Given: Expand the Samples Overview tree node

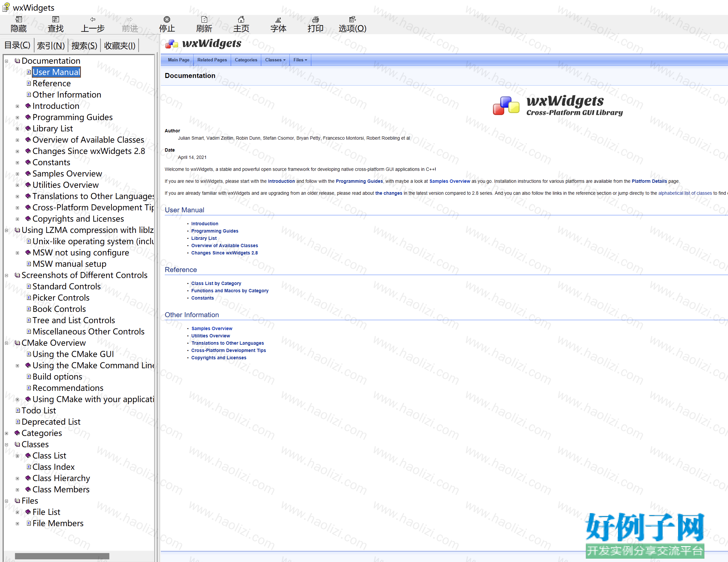Looking at the screenshot, I should click(17, 174).
